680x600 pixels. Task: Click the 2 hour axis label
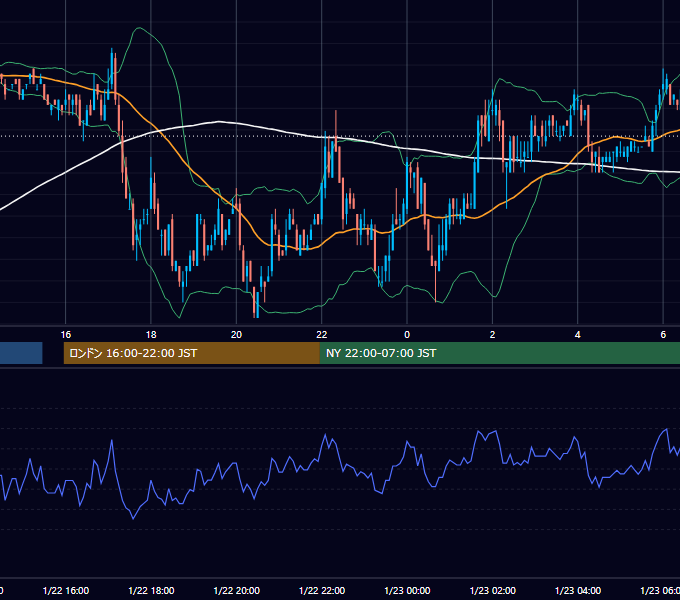click(x=492, y=335)
